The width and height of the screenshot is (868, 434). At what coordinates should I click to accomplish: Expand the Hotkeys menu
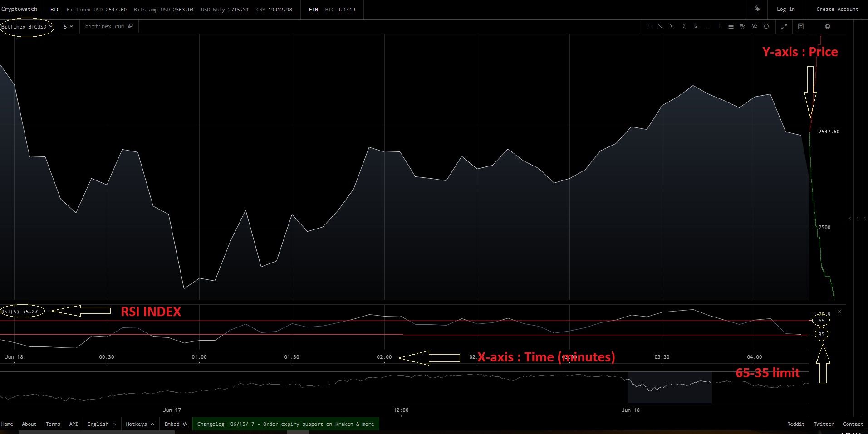(x=140, y=424)
